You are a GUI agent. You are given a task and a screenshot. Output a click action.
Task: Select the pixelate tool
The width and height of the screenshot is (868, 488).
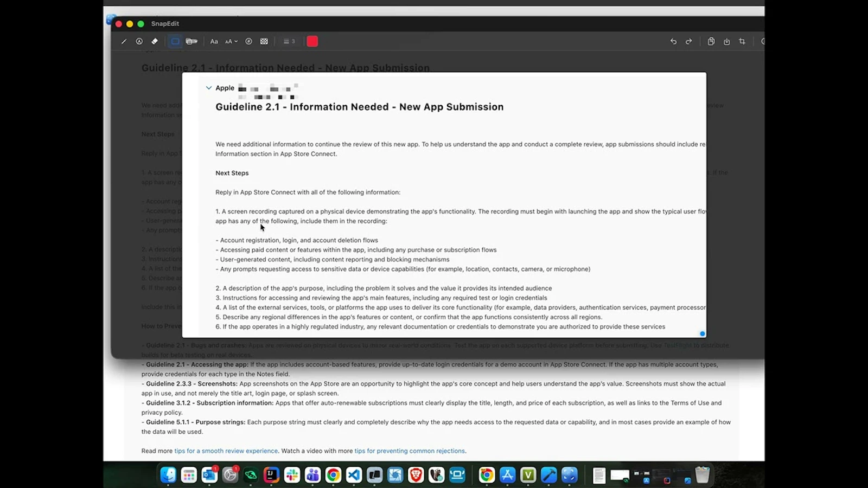264,41
